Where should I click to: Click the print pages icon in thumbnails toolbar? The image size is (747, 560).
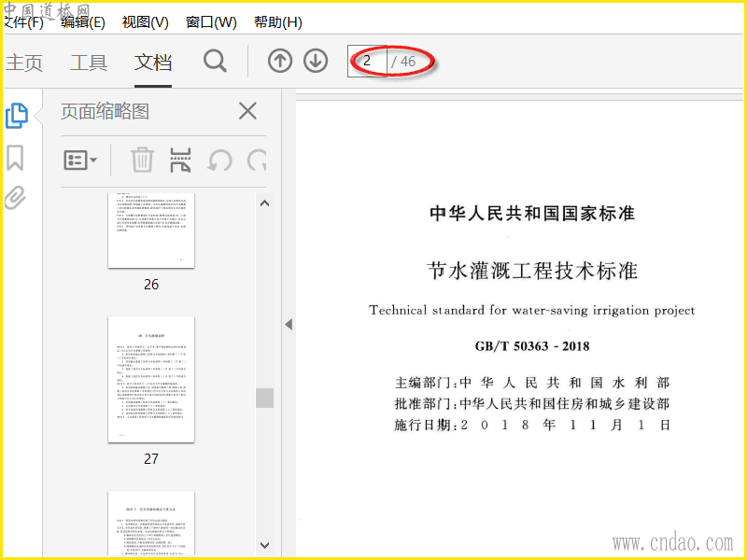[180, 160]
